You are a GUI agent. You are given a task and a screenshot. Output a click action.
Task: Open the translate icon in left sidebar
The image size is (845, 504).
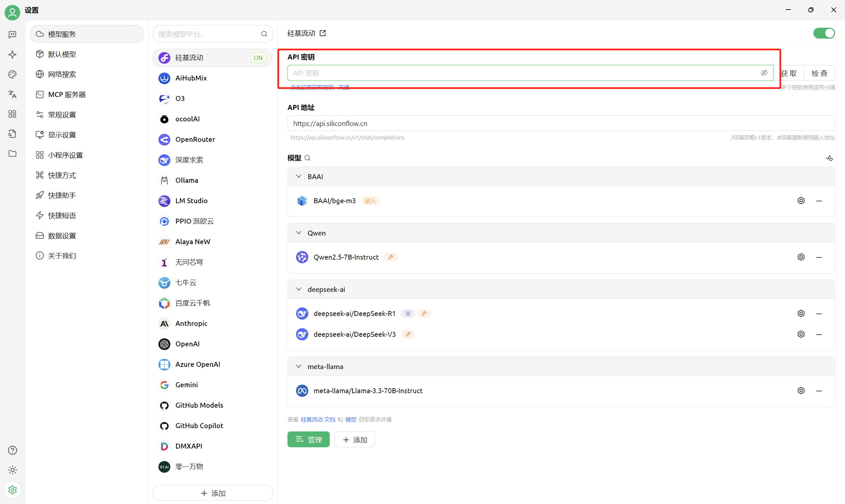[12, 94]
